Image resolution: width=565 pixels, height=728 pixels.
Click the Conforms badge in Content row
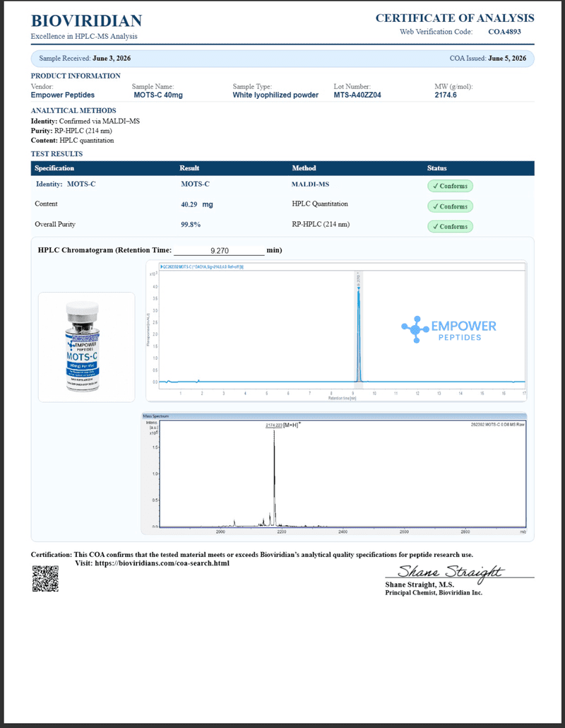click(450, 206)
